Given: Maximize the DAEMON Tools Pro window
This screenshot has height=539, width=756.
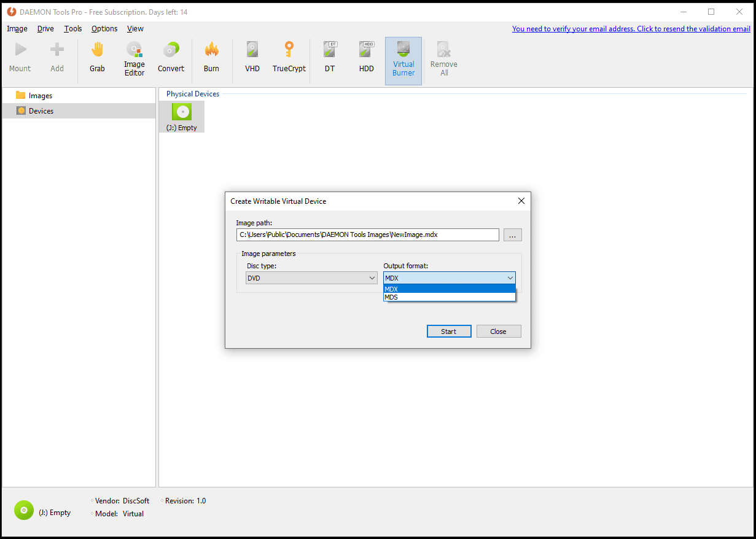Looking at the screenshot, I should click(711, 12).
